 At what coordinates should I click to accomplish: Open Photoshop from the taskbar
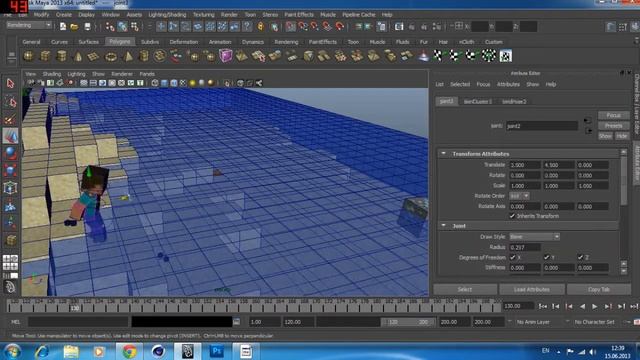click(x=216, y=351)
